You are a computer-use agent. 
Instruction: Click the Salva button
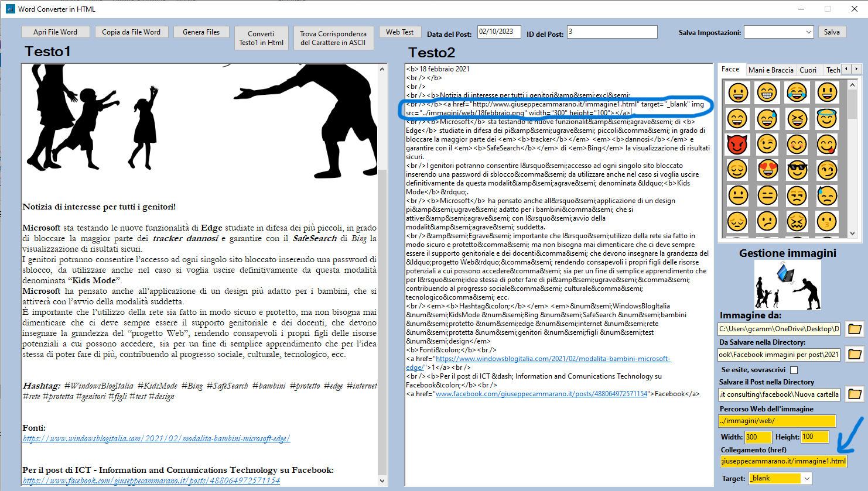click(832, 32)
